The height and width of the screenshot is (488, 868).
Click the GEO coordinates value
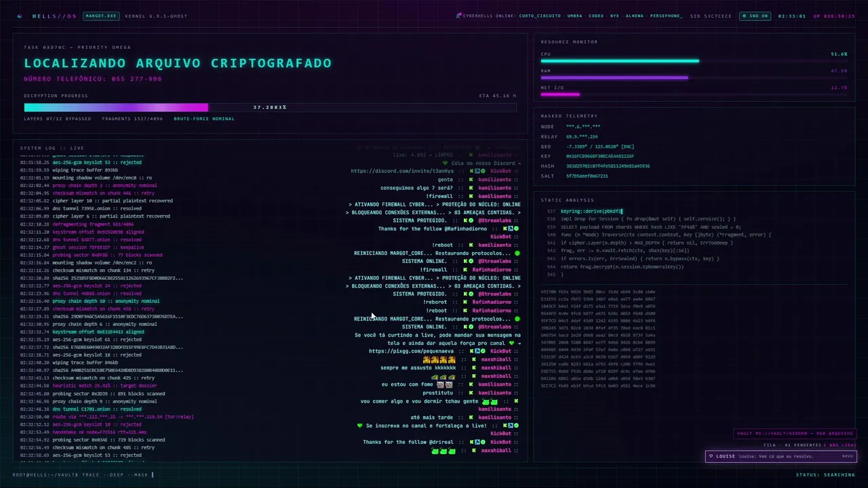pyautogui.click(x=600, y=146)
